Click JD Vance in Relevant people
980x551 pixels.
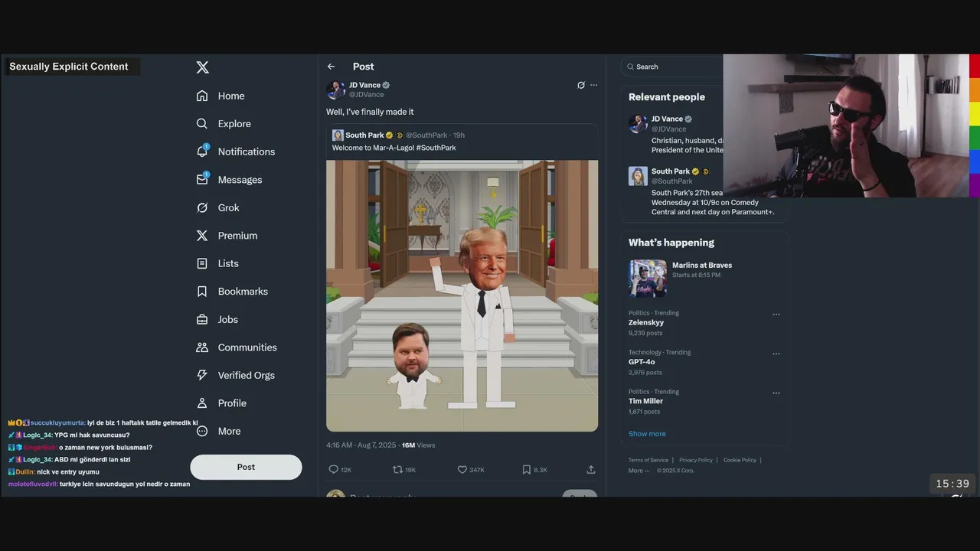pos(667,119)
